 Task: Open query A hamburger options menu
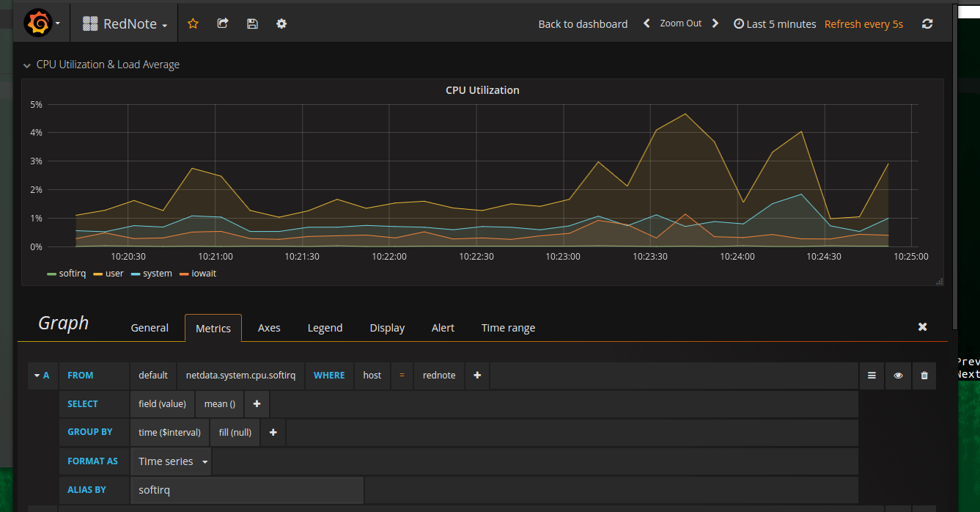872,376
